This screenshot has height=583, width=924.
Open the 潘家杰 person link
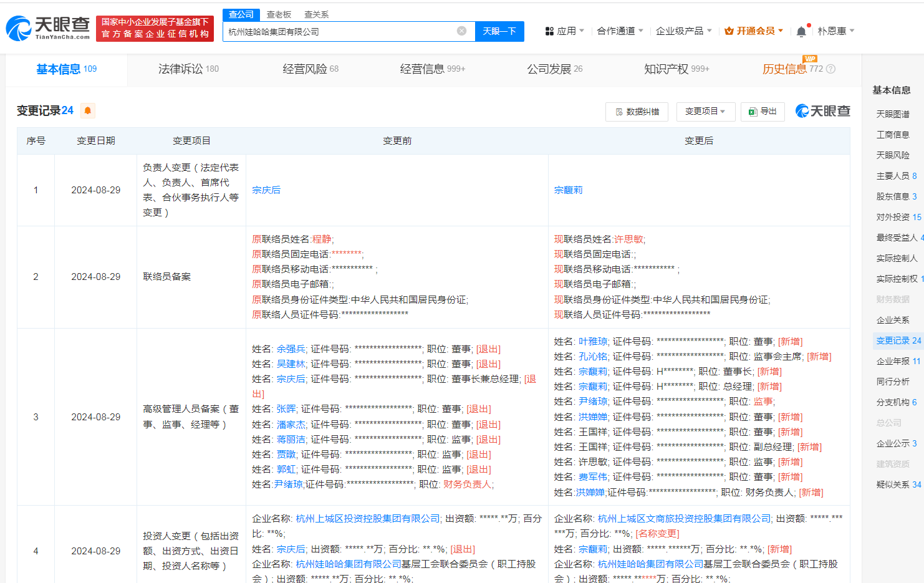pos(291,425)
